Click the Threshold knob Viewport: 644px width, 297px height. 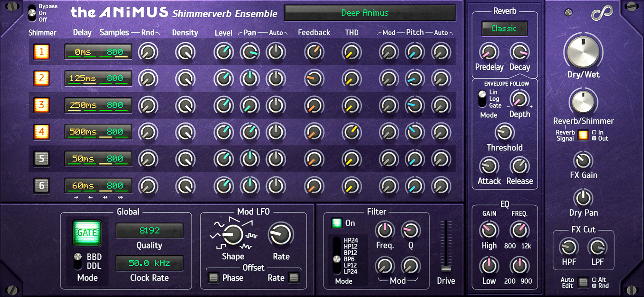(504, 132)
